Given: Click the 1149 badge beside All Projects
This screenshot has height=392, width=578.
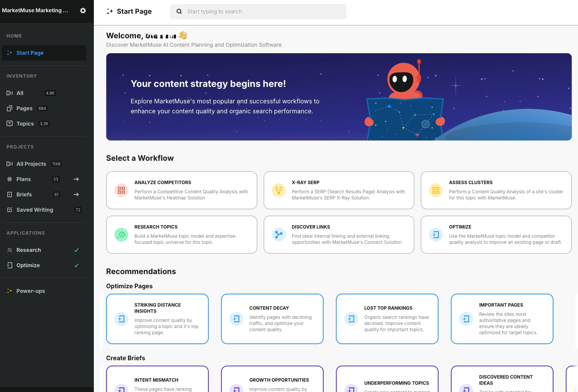Looking at the screenshot, I should pos(56,164).
